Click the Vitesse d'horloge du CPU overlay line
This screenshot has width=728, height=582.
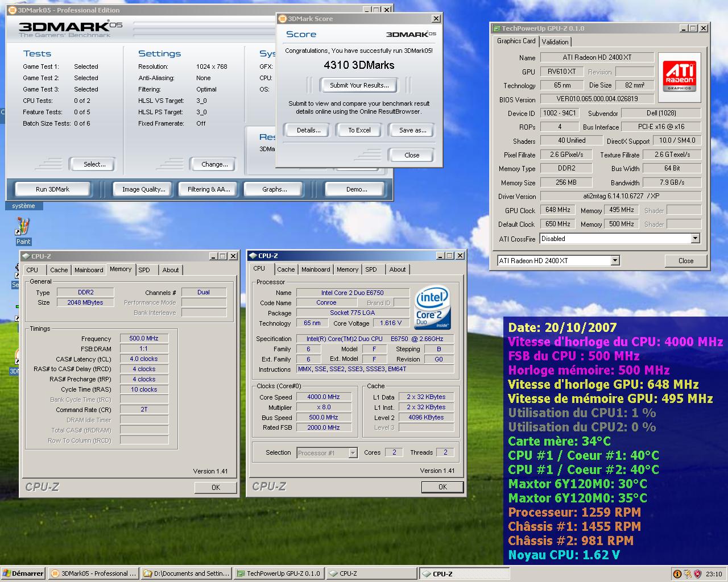tap(615, 342)
